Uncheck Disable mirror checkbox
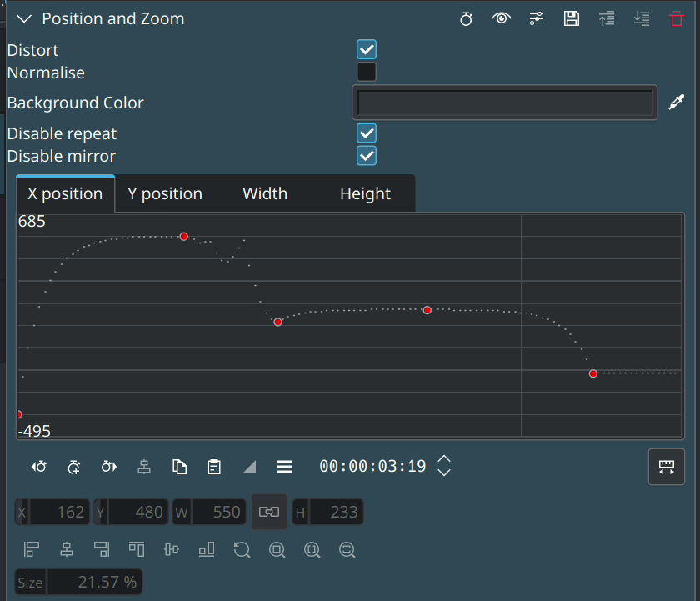Screen dimensions: 700x601 click(367, 155)
